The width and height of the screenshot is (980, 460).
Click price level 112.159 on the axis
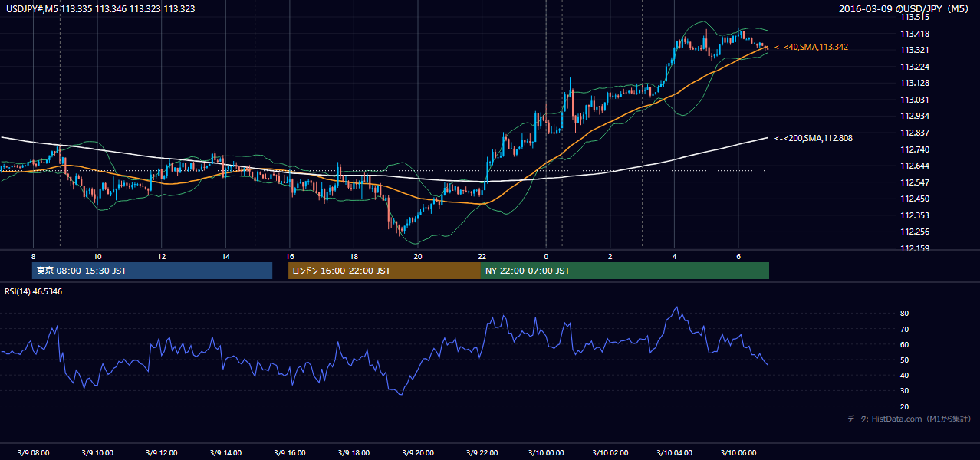(x=915, y=249)
